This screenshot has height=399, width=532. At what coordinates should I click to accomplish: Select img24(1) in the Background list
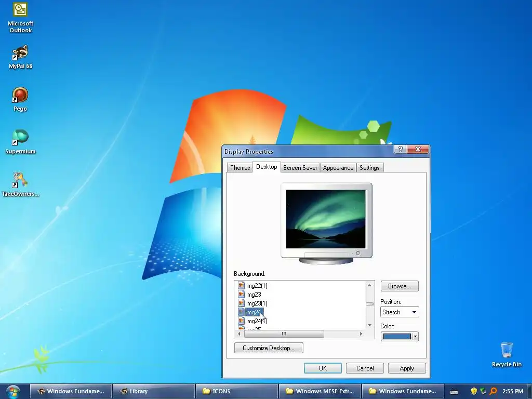tap(257, 321)
